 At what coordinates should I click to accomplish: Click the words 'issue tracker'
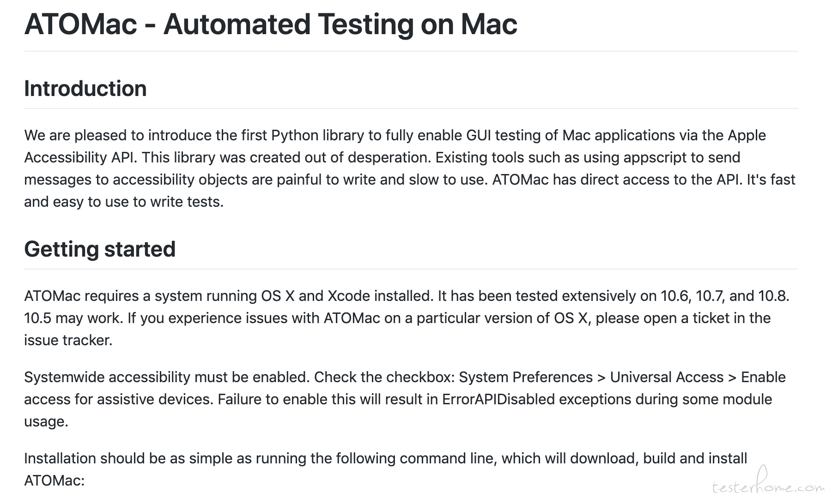(x=67, y=340)
